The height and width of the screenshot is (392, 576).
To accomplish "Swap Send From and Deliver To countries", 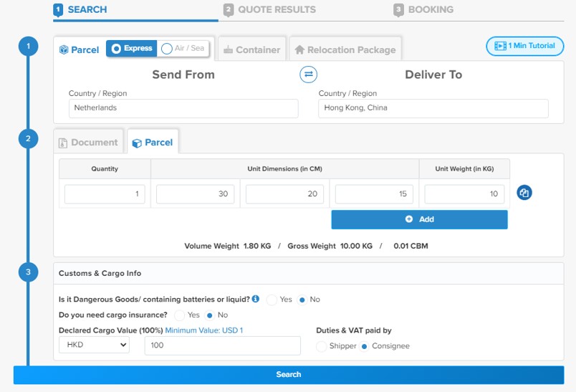I will [308, 75].
